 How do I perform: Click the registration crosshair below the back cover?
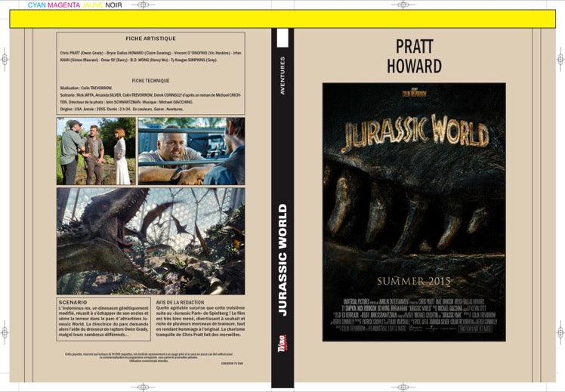(x=143, y=387)
